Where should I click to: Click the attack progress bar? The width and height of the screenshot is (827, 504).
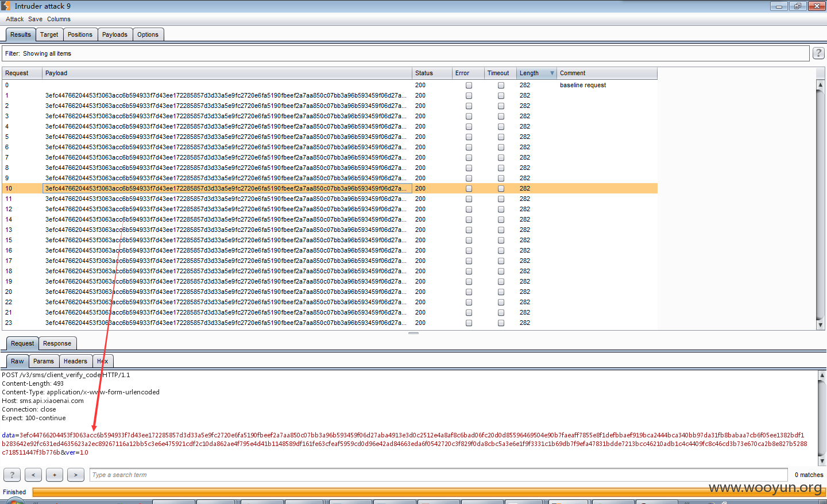pos(429,492)
